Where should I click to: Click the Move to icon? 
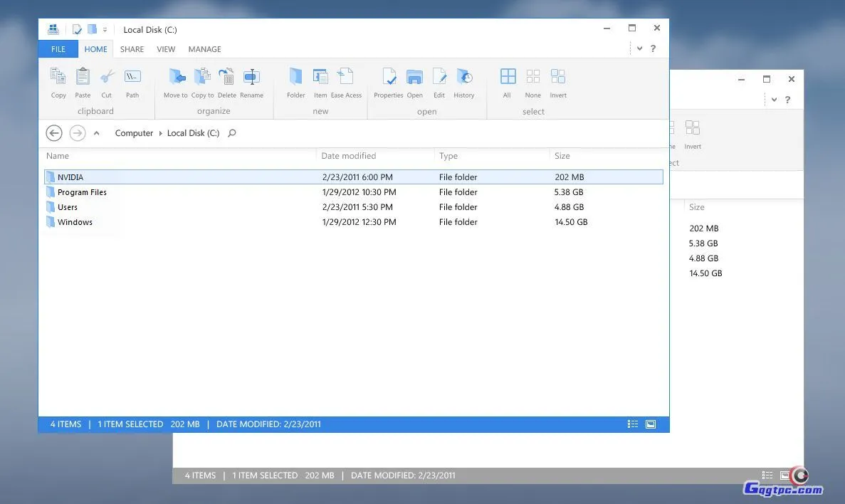click(x=176, y=77)
